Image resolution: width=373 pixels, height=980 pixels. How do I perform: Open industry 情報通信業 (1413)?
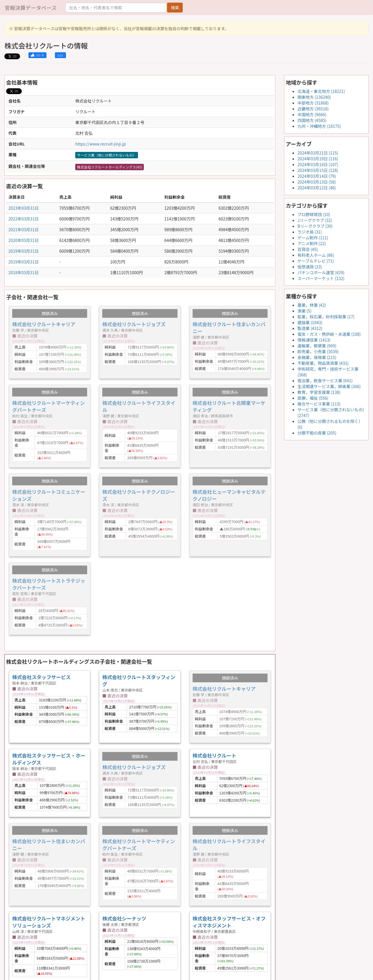[314, 340]
